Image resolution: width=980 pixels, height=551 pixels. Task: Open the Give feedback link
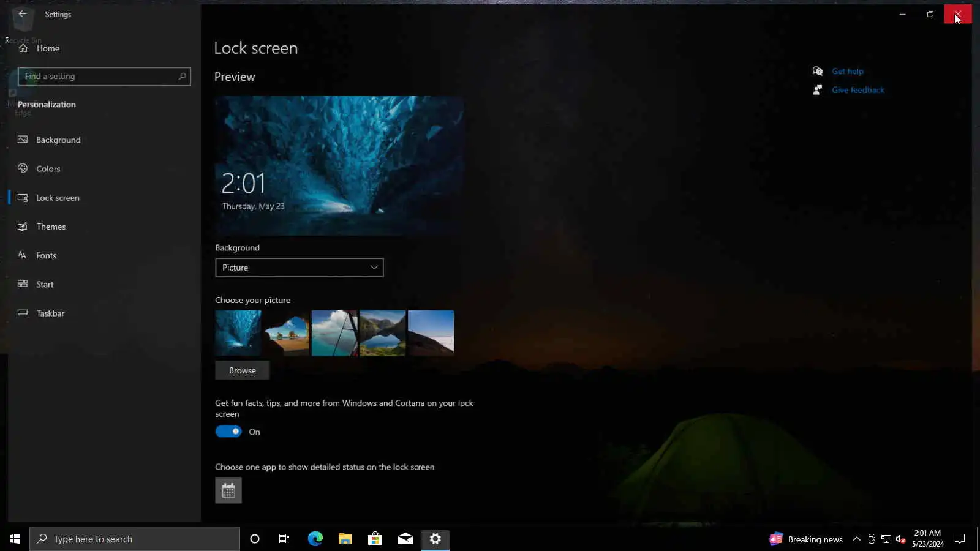pos(858,90)
